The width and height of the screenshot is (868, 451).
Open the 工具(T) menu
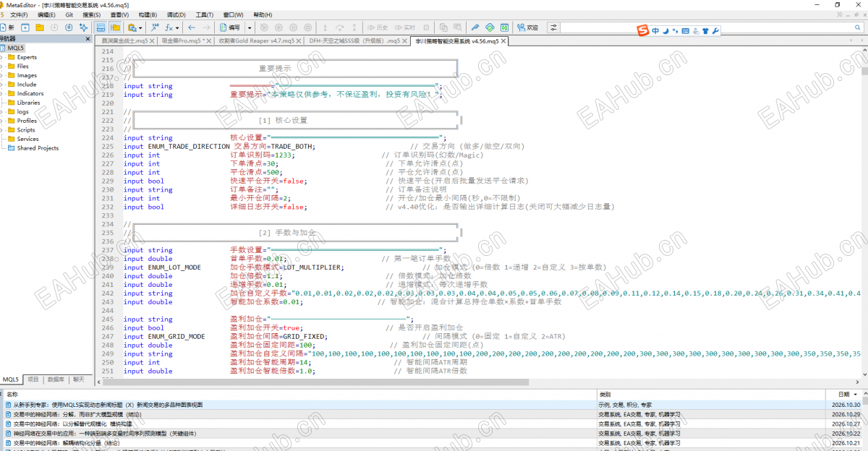(205, 14)
